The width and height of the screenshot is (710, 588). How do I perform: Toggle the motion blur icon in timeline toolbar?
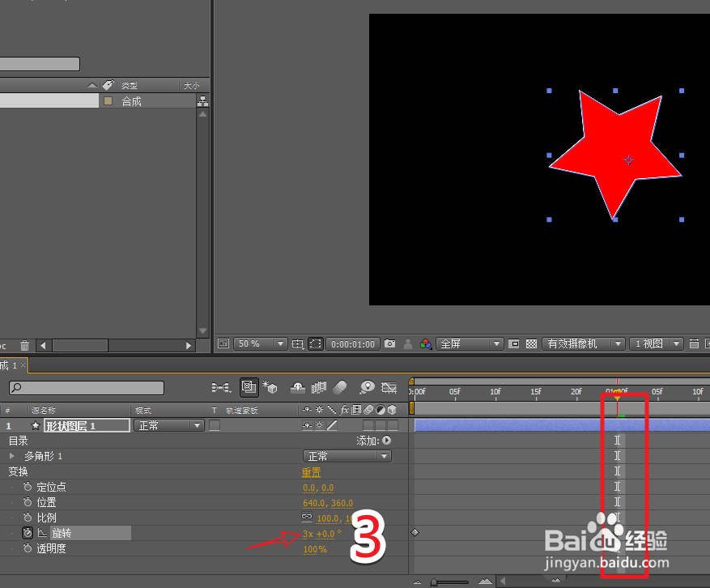click(x=340, y=387)
